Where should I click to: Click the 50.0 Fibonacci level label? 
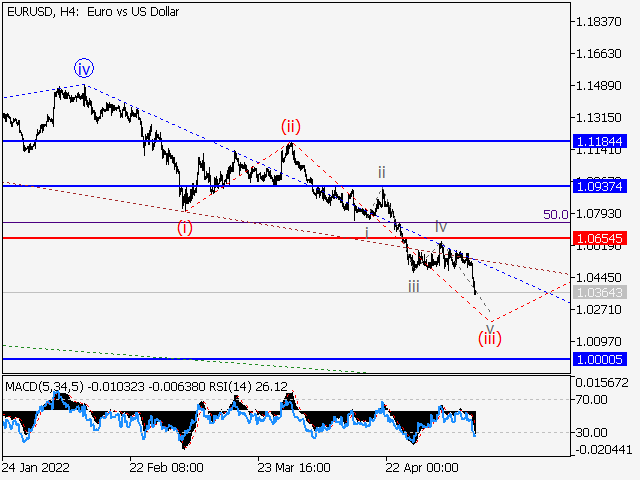tap(556, 214)
